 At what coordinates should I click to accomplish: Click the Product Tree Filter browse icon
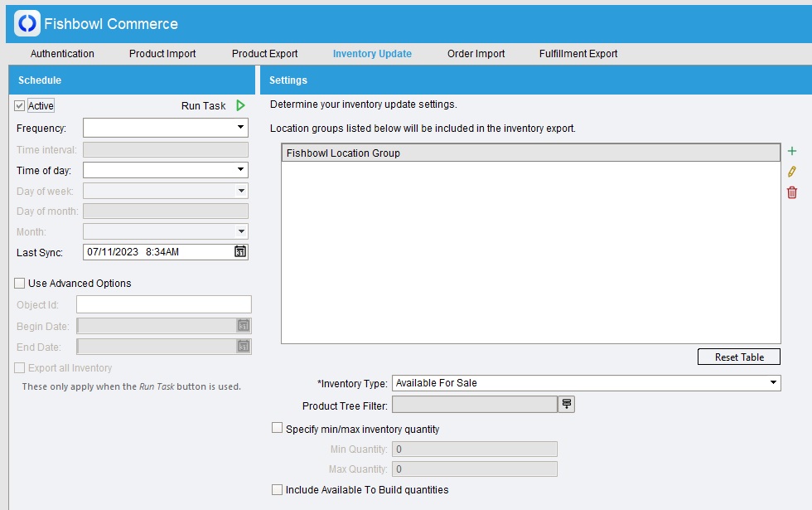click(x=567, y=404)
